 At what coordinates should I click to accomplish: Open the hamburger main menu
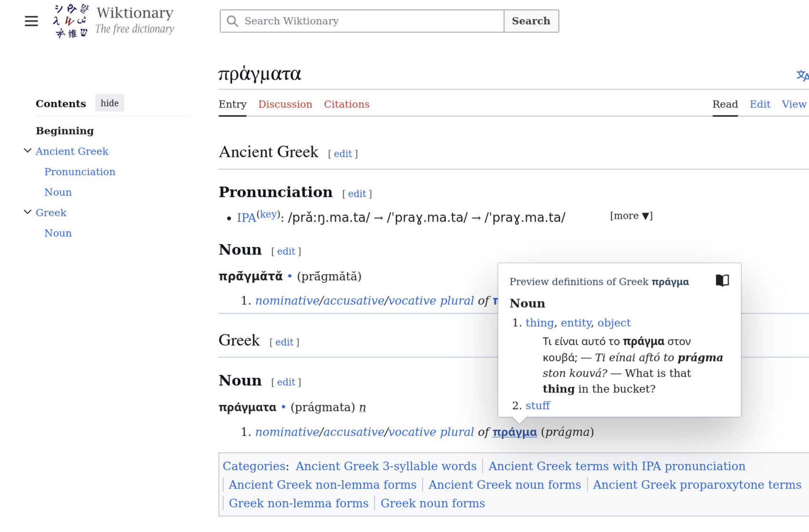tap(31, 21)
